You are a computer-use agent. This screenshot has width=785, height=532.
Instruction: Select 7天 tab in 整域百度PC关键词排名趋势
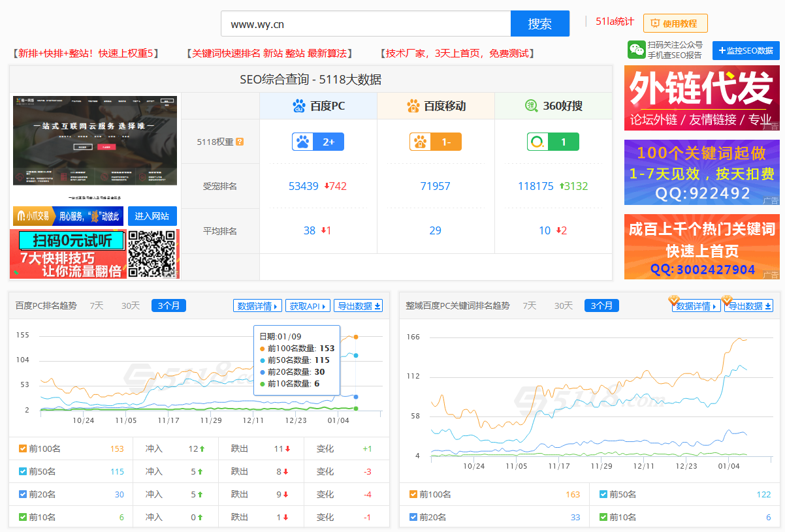[x=531, y=305]
